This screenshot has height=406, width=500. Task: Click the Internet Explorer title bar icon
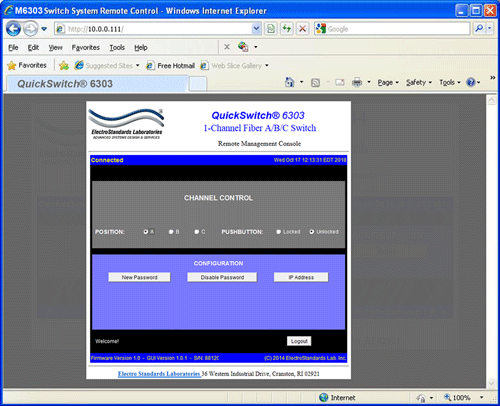click(9, 10)
